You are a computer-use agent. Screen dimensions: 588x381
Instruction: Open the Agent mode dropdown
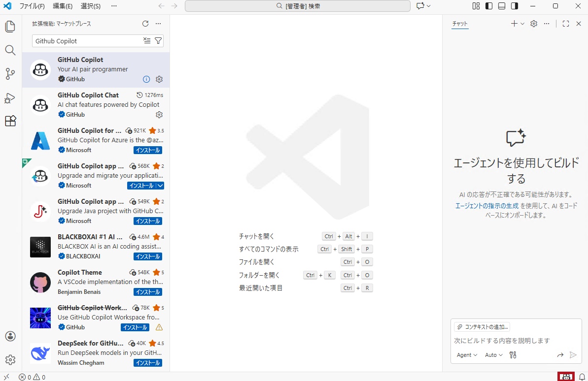[467, 355]
